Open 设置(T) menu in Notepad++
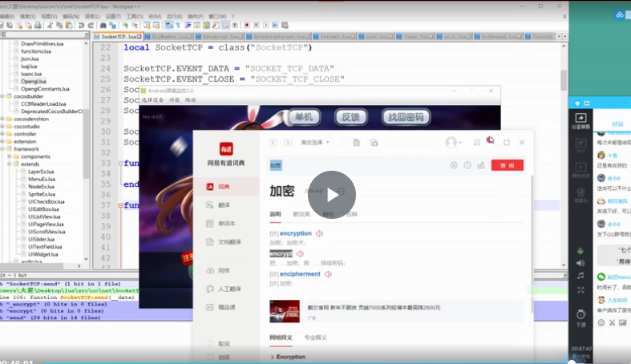631x364 pixels. click(x=113, y=17)
